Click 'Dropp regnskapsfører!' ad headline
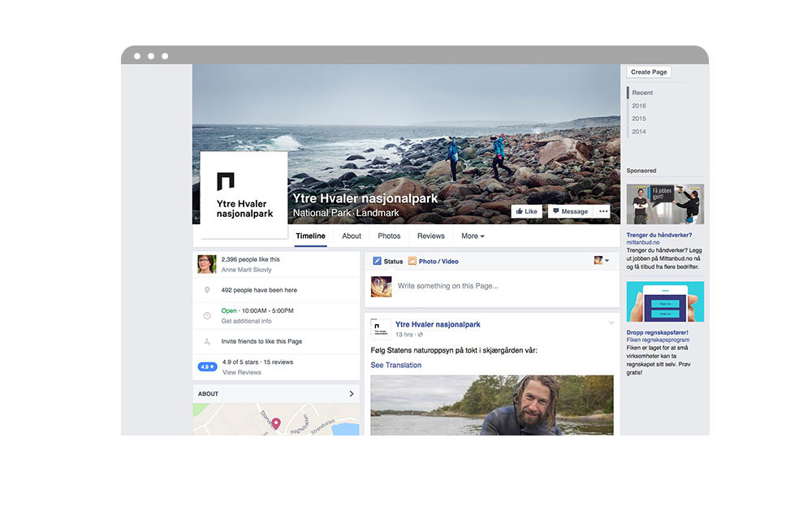 click(657, 332)
